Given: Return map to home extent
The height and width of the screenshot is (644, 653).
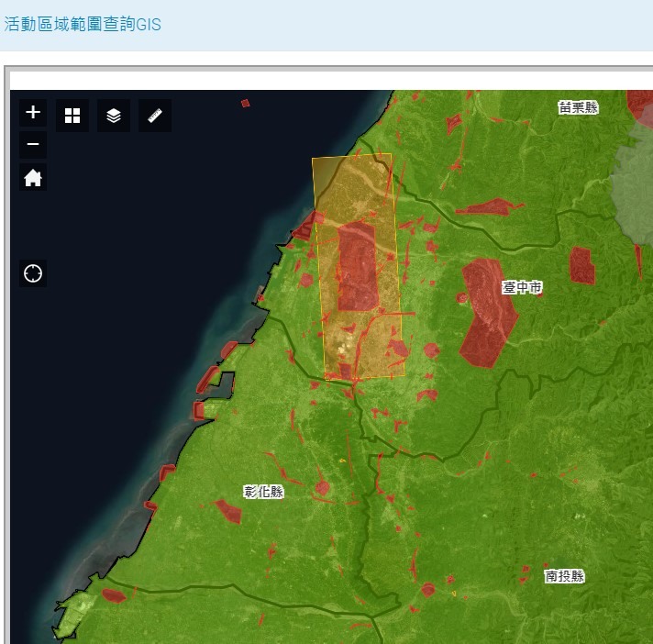Looking at the screenshot, I should (33, 177).
